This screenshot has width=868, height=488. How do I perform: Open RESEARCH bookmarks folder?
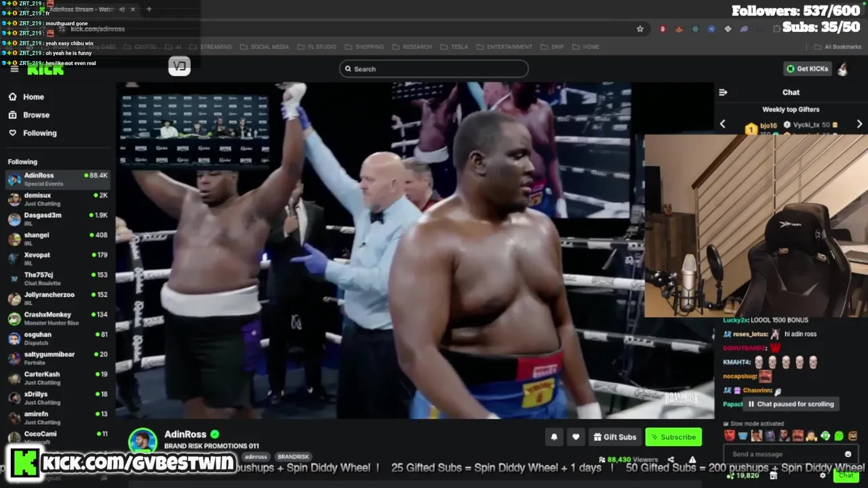[412, 47]
